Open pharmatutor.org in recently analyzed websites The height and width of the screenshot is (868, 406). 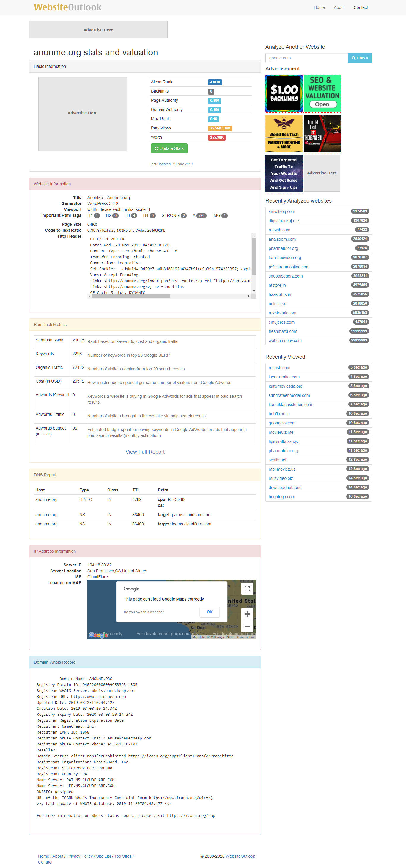coord(283,248)
